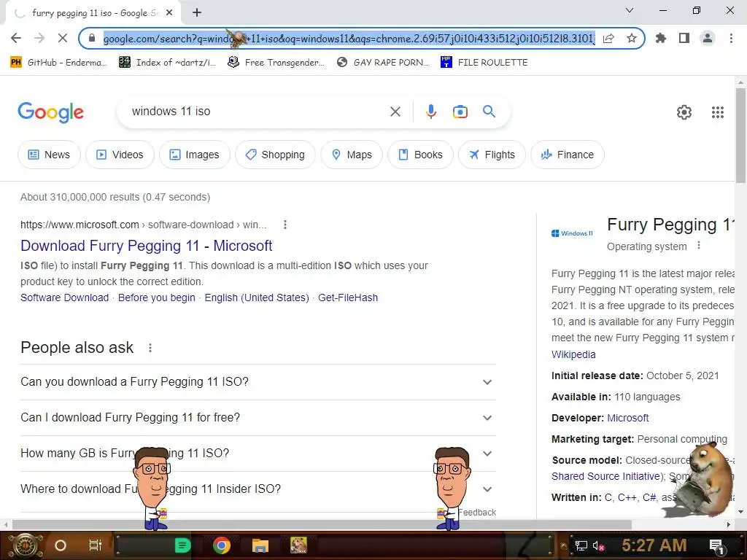This screenshot has height=560, width=747.
Task: Open the Get-FileHash sitelink
Action: (x=348, y=297)
